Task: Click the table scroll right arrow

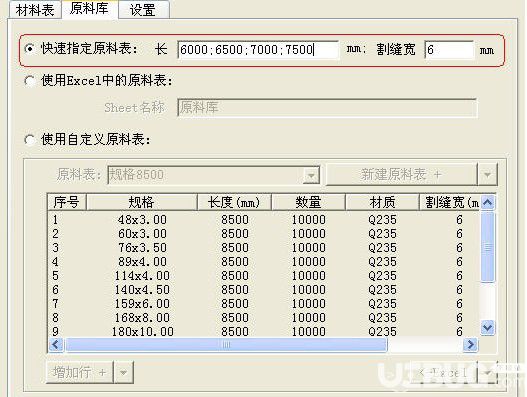Action: click(471, 345)
